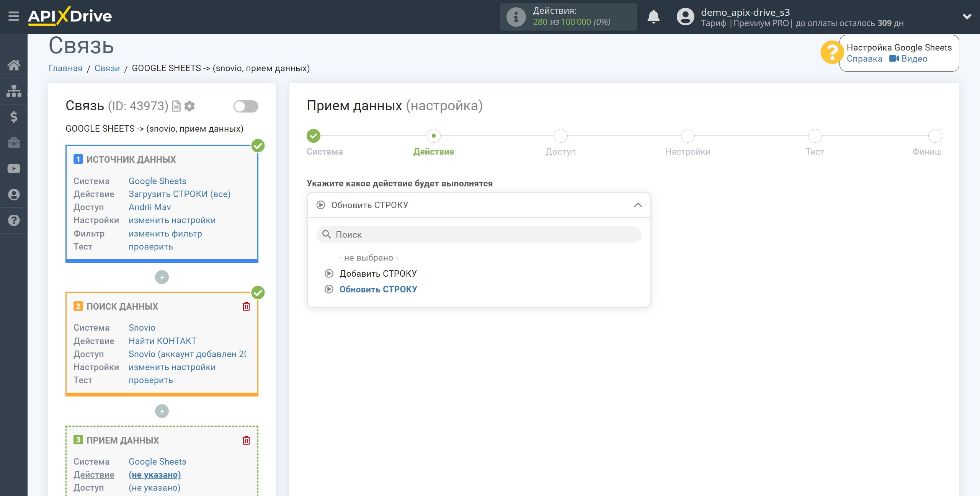Image resolution: width=980 pixels, height=496 pixels.
Task: Go to the Система step
Action: click(314, 136)
